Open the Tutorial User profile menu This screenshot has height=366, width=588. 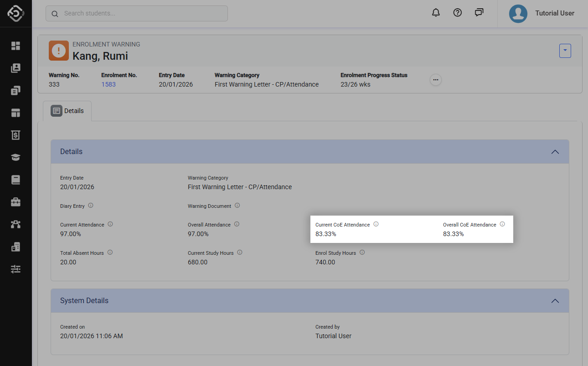point(542,13)
